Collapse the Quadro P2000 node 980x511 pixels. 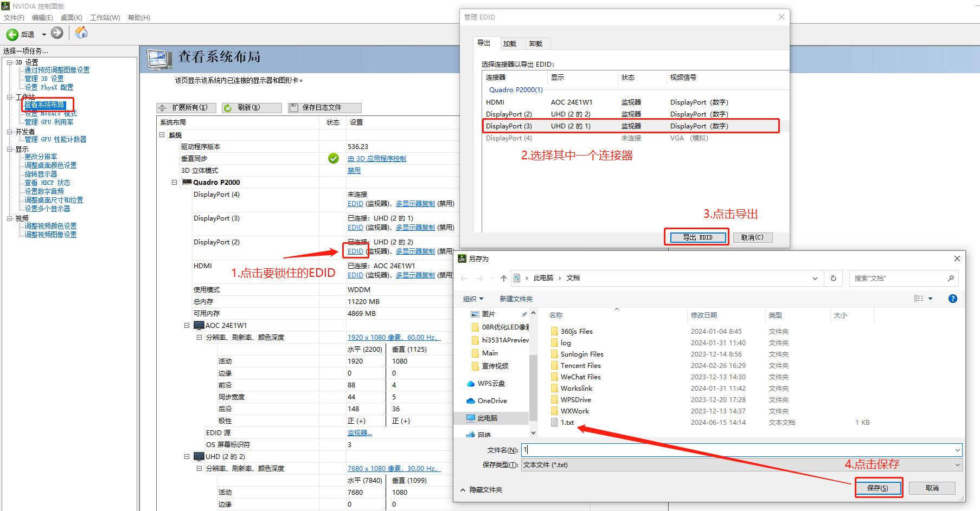click(x=175, y=183)
